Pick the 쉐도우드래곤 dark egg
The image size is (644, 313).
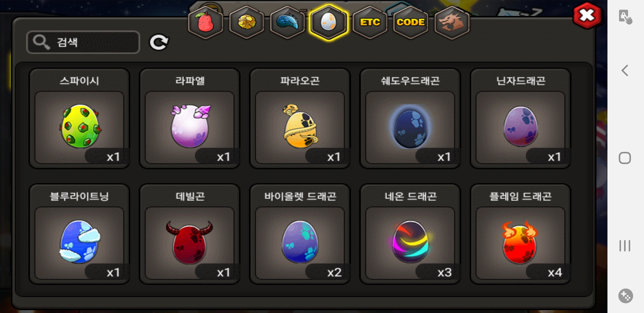(410, 119)
